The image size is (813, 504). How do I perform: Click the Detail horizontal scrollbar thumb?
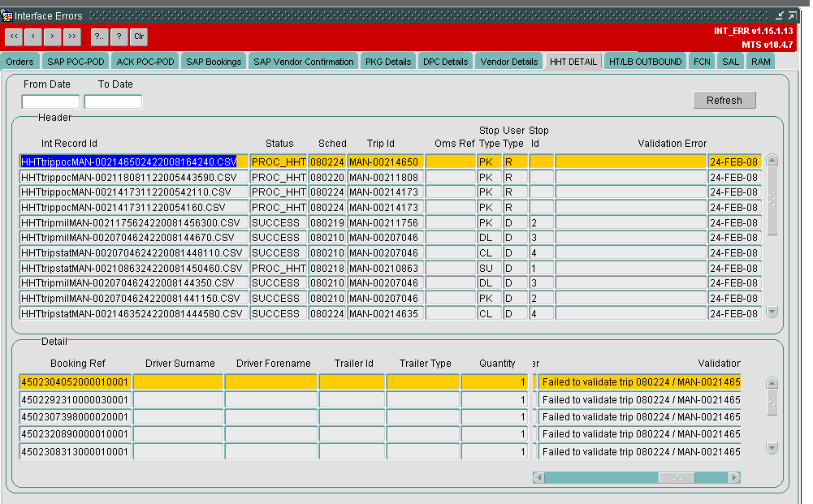coord(677,477)
